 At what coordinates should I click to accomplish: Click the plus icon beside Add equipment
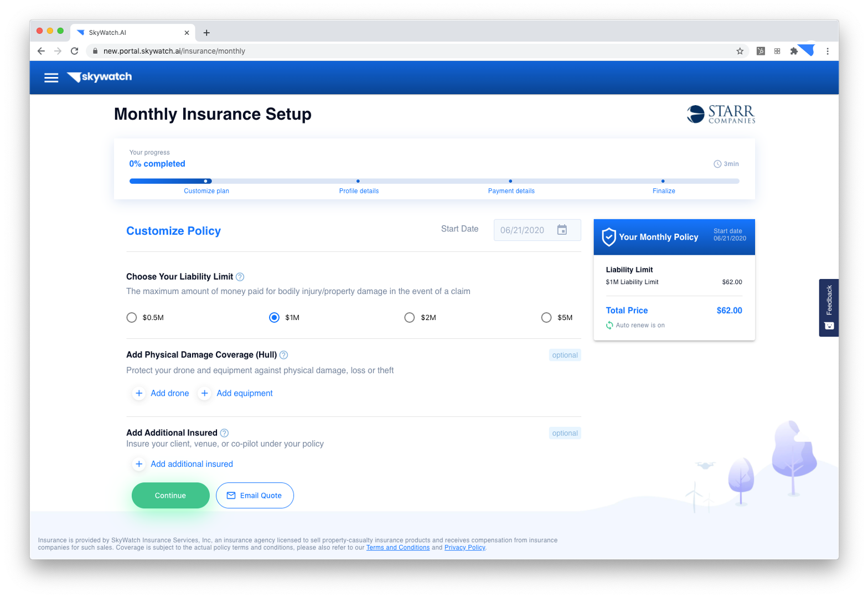point(205,393)
